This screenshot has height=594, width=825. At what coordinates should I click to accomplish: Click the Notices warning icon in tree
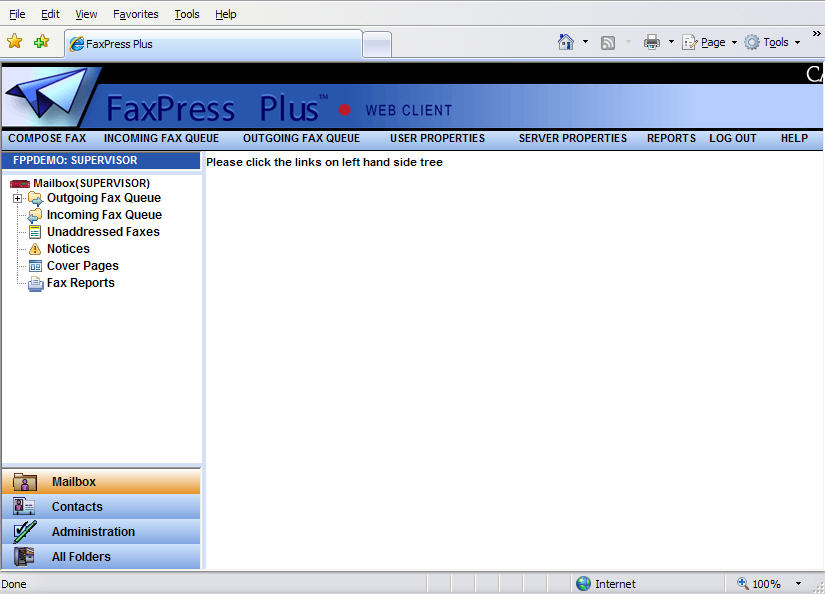(x=35, y=249)
